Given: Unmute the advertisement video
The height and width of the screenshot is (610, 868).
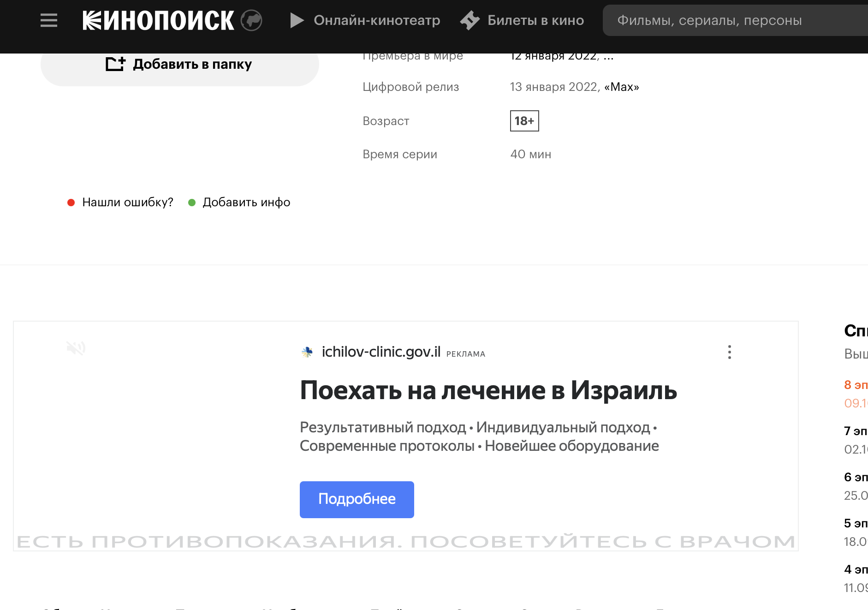Looking at the screenshot, I should tap(77, 348).
